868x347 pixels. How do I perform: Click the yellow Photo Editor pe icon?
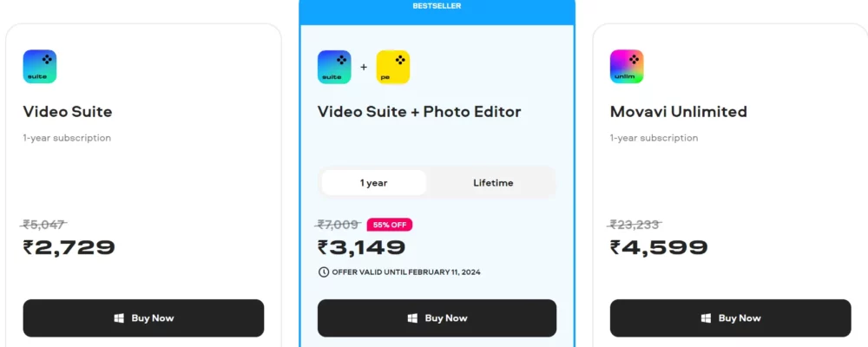393,67
